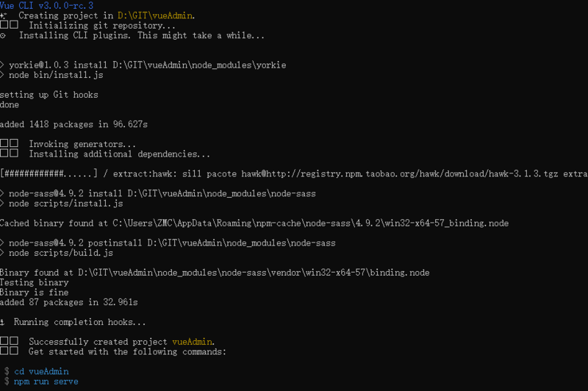Click the "added 1418 packages in 96.627s" line

pyautogui.click(x=73, y=124)
